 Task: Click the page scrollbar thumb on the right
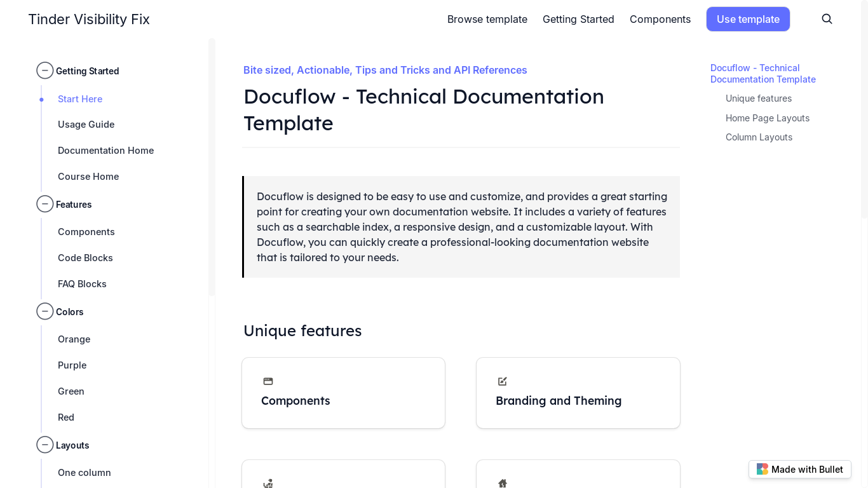click(864, 109)
